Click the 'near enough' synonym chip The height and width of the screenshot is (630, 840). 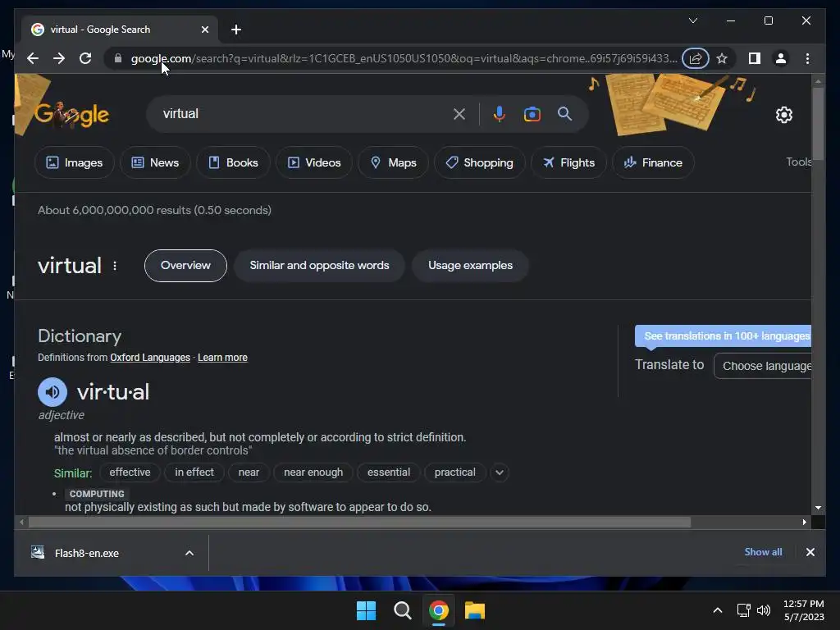(x=313, y=472)
